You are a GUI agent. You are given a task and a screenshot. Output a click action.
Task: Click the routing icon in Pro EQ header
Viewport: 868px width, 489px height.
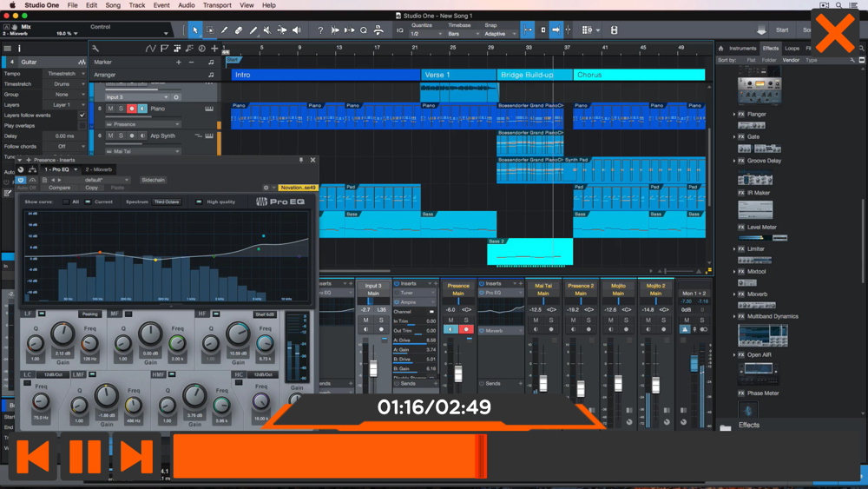pos(33,169)
